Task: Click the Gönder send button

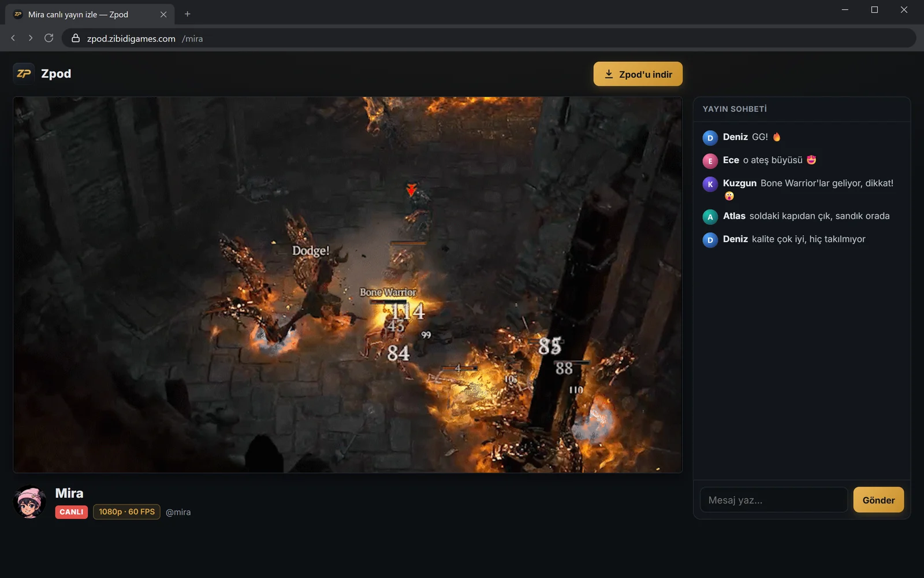Action: (x=878, y=500)
